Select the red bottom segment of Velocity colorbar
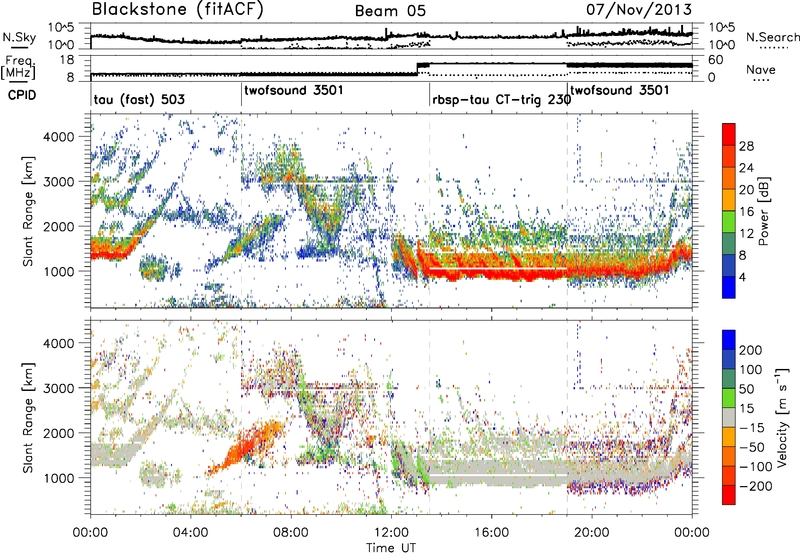This screenshot has width=800, height=554. click(729, 495)
